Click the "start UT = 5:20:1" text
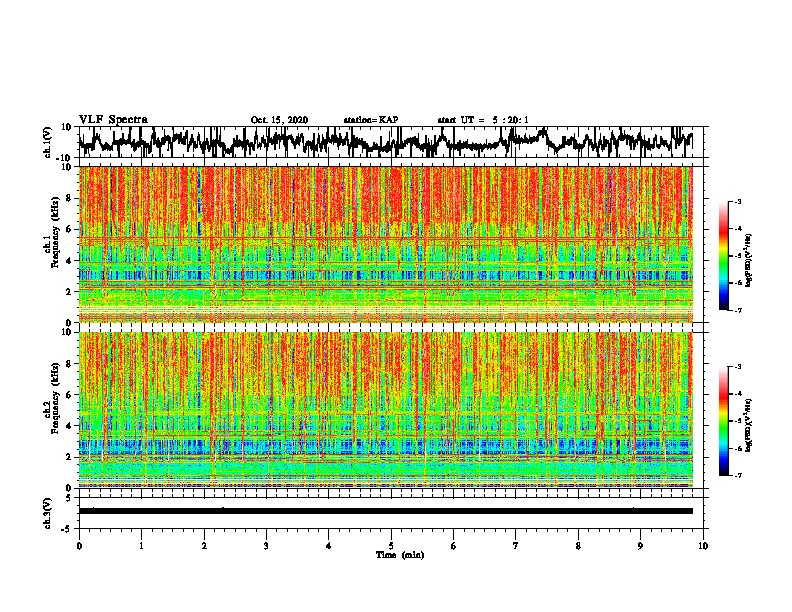Viewport: 792px width, 612px height. pyautogui.click(x=483, y=120)
